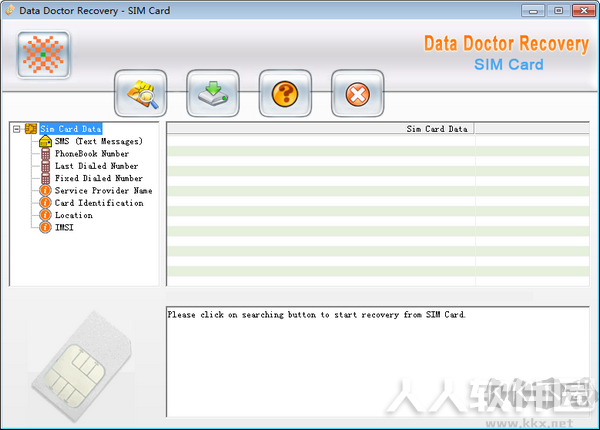Select Fixed Dialed Number entry
The width and height of the screenshot is (600, 430).
coord(99,178)
